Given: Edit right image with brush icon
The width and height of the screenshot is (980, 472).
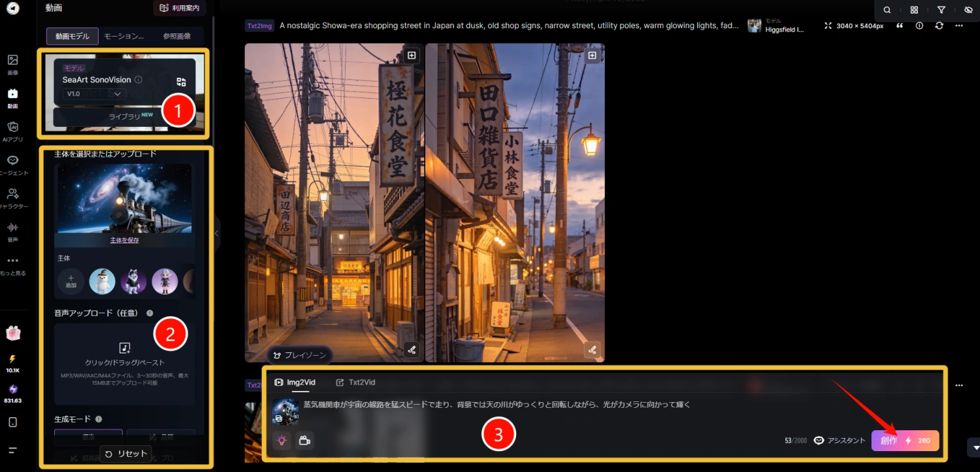Looking at the screenshot, I should (x=592, y=350).
